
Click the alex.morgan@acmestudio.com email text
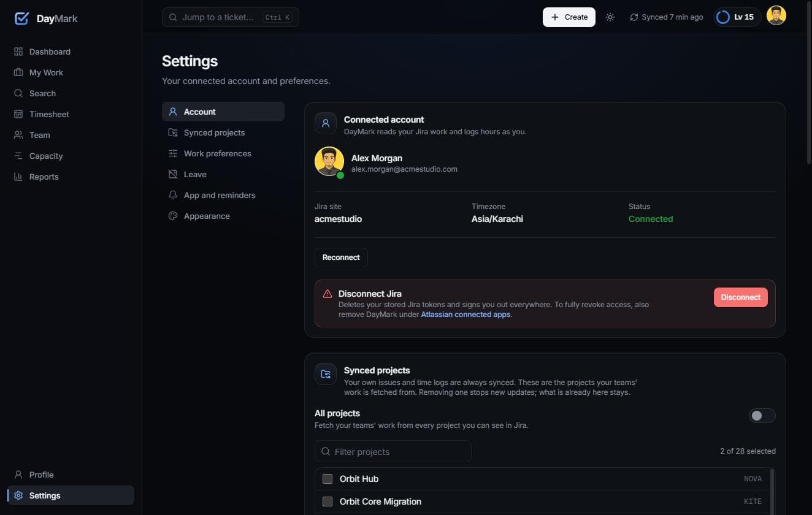point(404,169)
